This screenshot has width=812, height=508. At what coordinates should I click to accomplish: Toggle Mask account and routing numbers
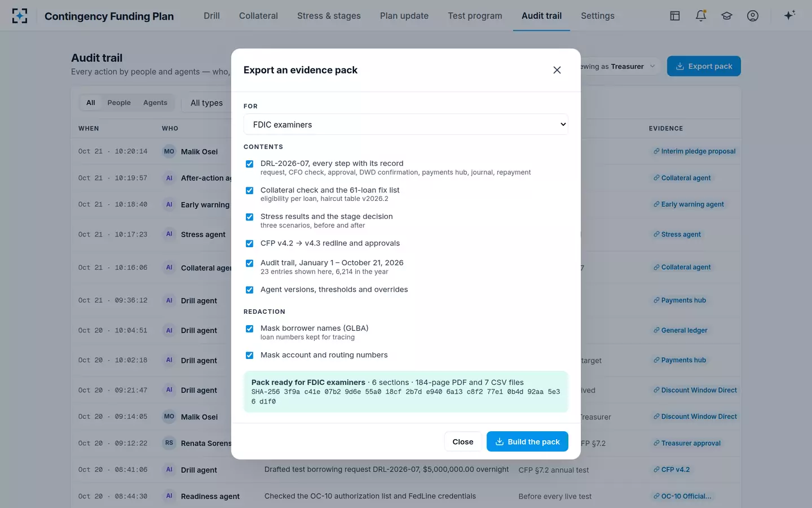click(249, 355)
